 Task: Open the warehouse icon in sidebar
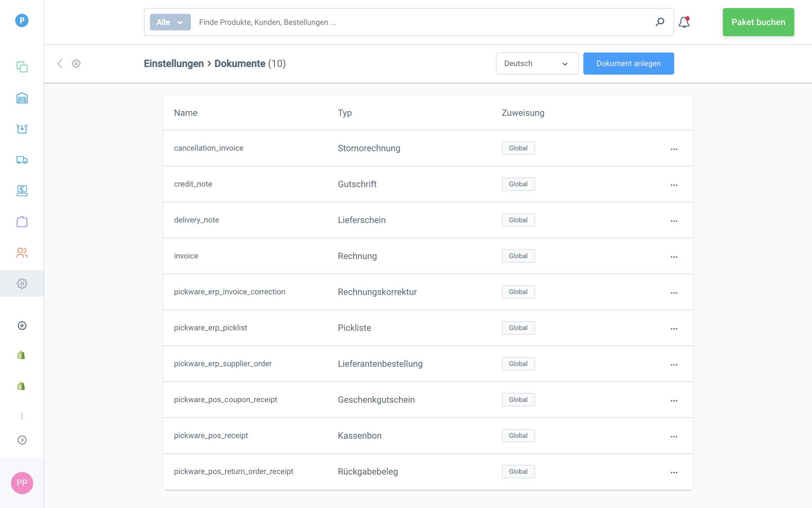pyautogui.click(x=22, y=98)
